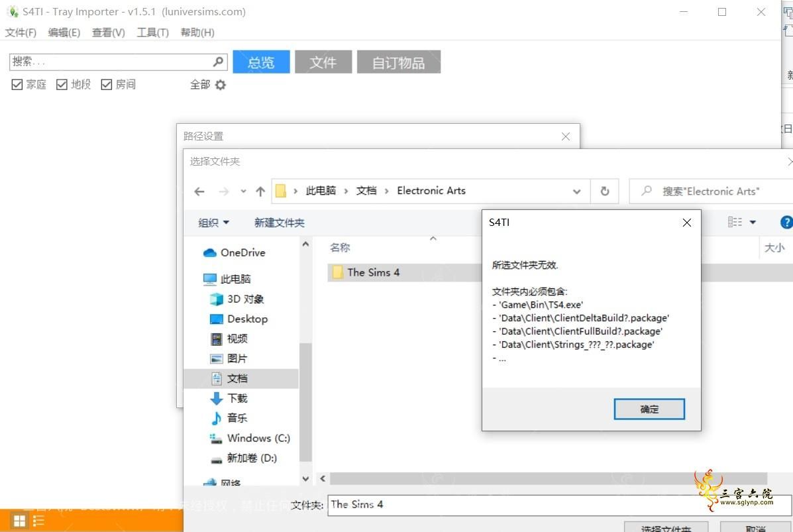Click the navigation pane scroll-up arrow
This screenshot has width=793, height=532.
click(305, 244)
